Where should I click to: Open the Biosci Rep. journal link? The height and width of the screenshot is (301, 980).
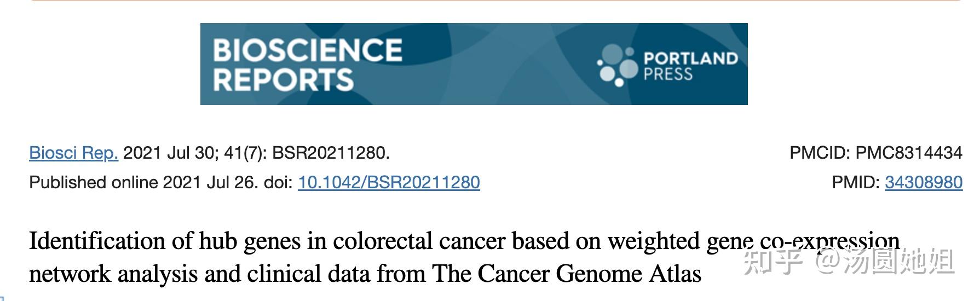[x=73, y=153]
